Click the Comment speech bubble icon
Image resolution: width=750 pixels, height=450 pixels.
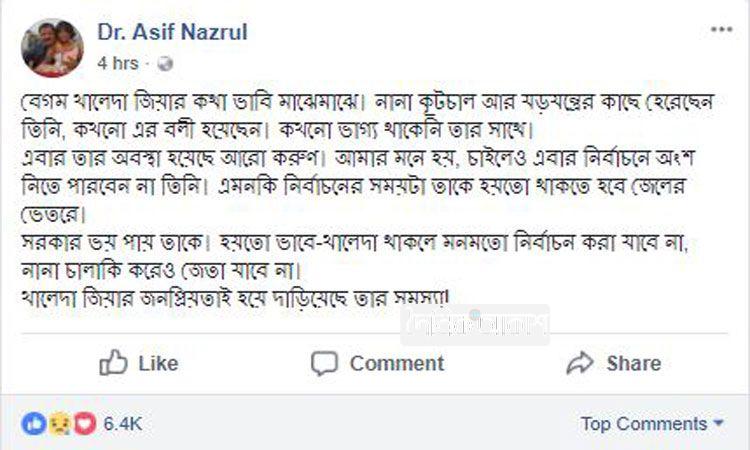point(325,363)
